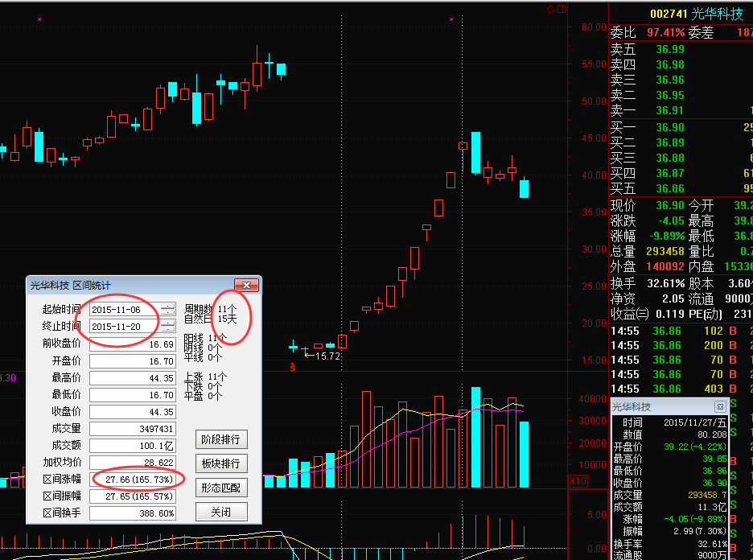Click the tallest cyan volume bar
This screenshot has height=560, width=753.
click(476, 437)
